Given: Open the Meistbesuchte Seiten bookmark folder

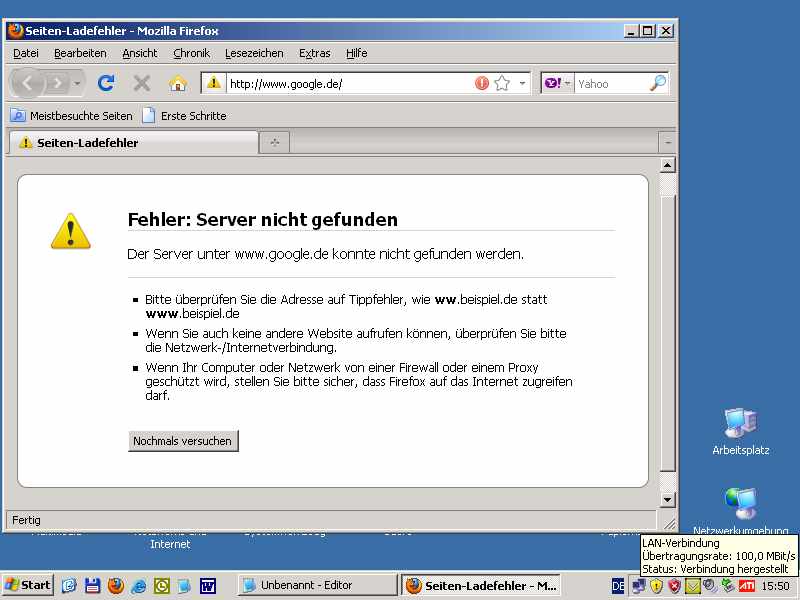Looking at the screenshot, I should pos(71,116).
